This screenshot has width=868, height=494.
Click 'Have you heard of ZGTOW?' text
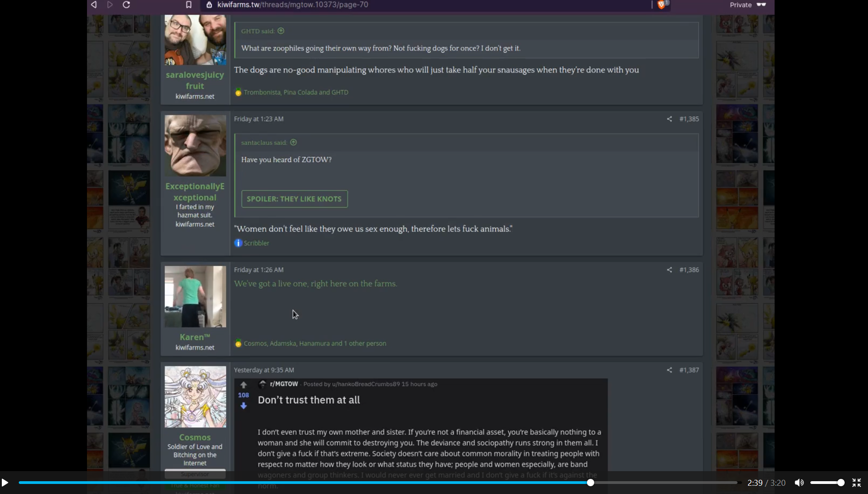click(x=286, y=160)
